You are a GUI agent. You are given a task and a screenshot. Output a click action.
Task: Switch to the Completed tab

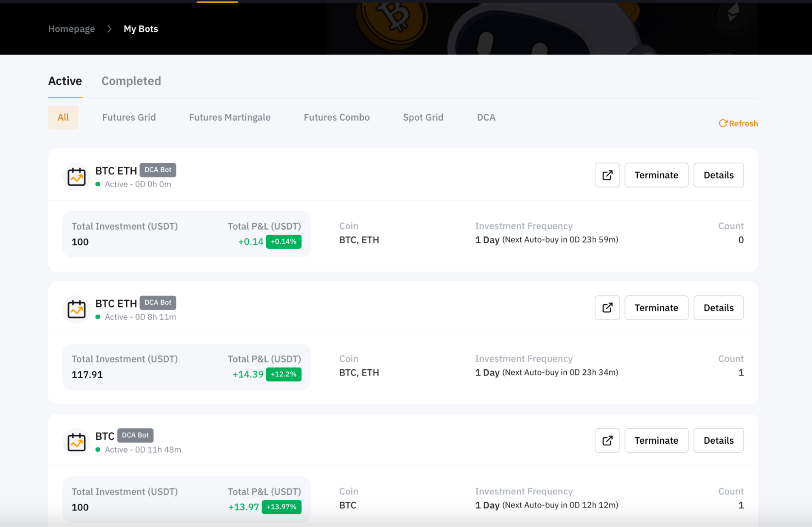click(131, 81)
